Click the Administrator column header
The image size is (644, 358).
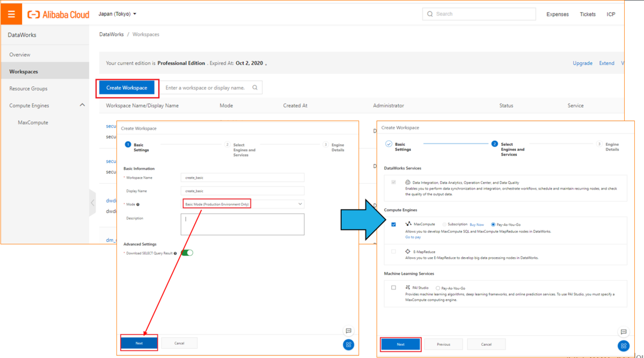(x=389, y=106)
